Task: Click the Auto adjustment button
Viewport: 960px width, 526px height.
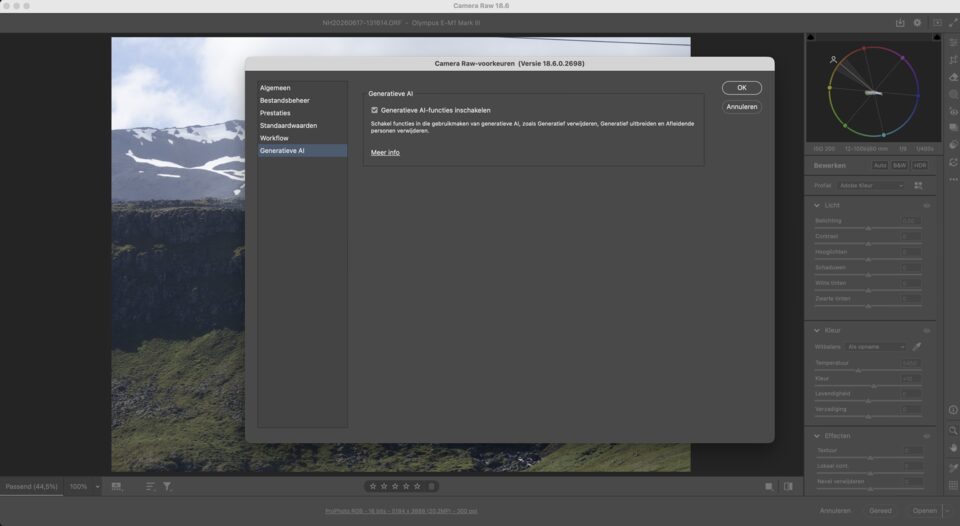Action: pos(880,165)
